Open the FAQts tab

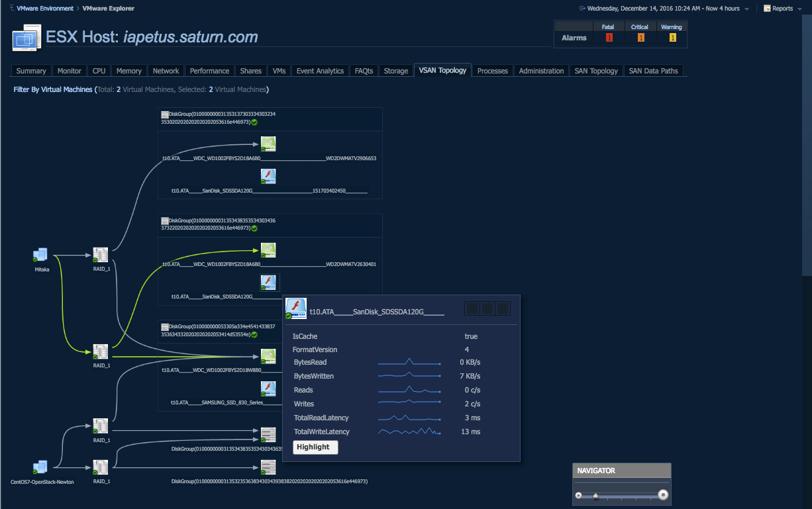[x=364, y=71]
